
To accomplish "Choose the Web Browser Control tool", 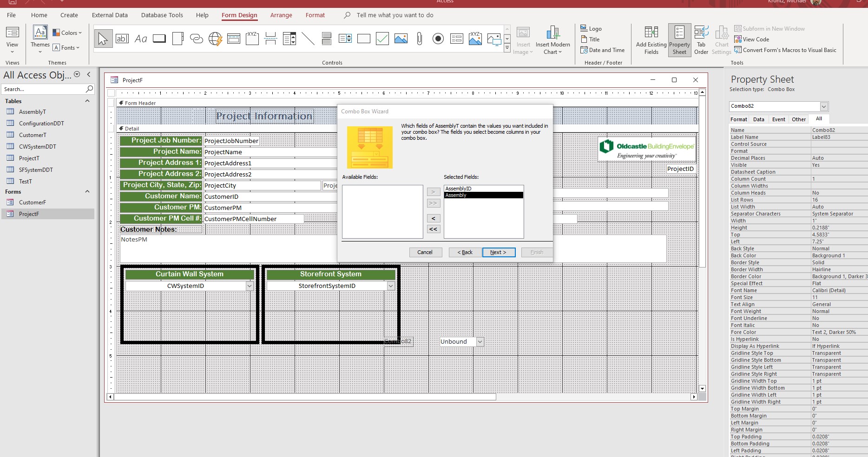I will coord(215,39).
